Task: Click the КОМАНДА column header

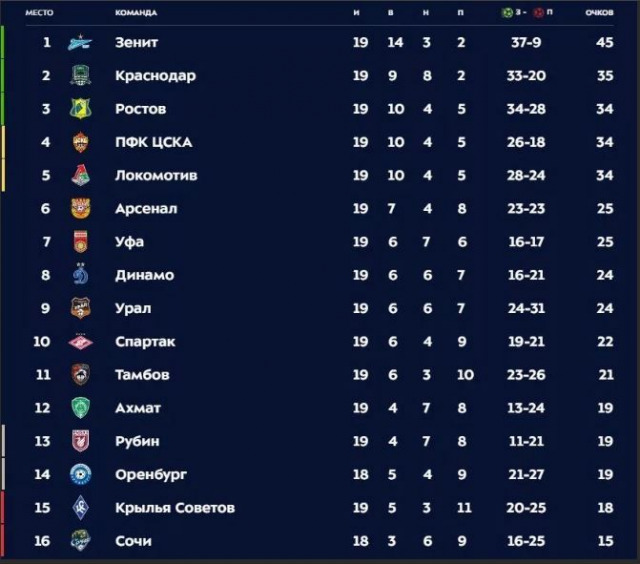Action: 136,13
